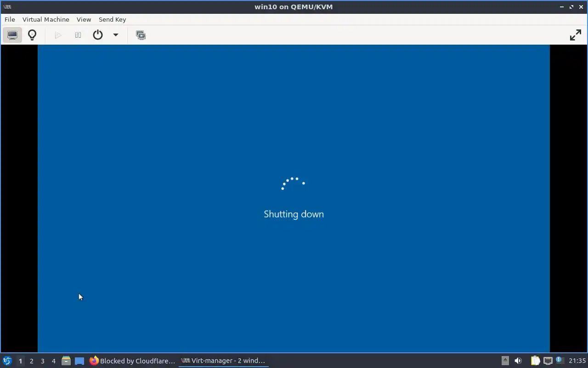Image resolution: width=588 pixels, height=368 pixels.
Task: Switch to workspace 3
Action: click(x=42, y=361)
